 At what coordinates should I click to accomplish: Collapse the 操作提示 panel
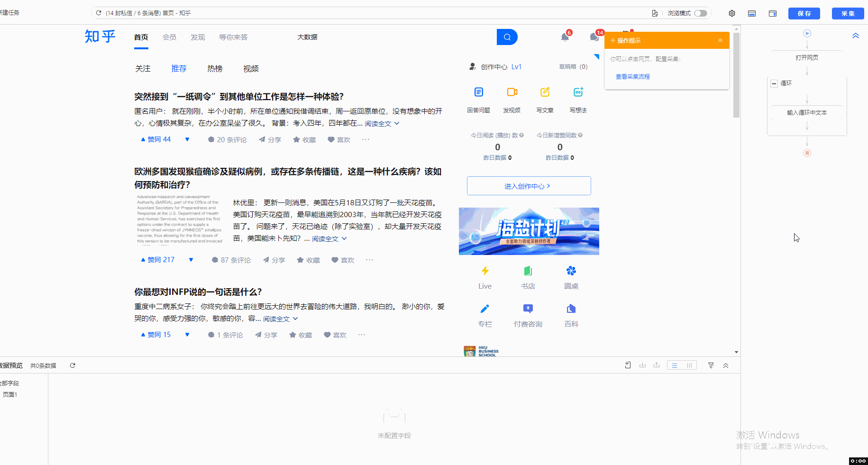tap(720, 40)
